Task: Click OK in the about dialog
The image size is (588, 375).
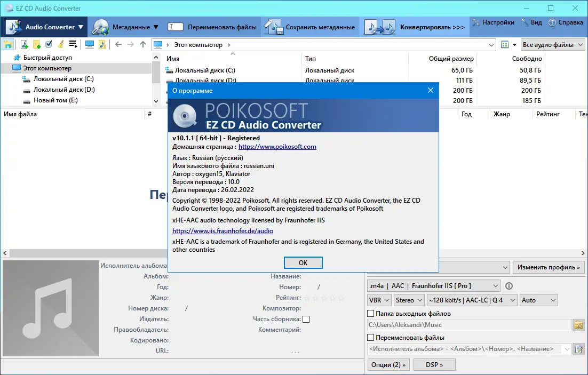Action: coord(303,263)
